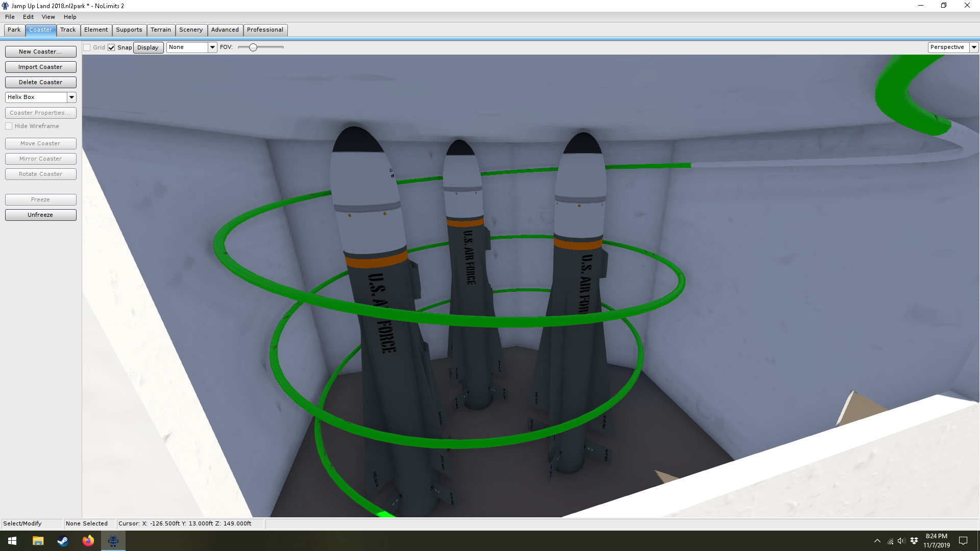Click the Display button in the toolbar
Screen dimensions: 980x551
click(x=148, y=47)
